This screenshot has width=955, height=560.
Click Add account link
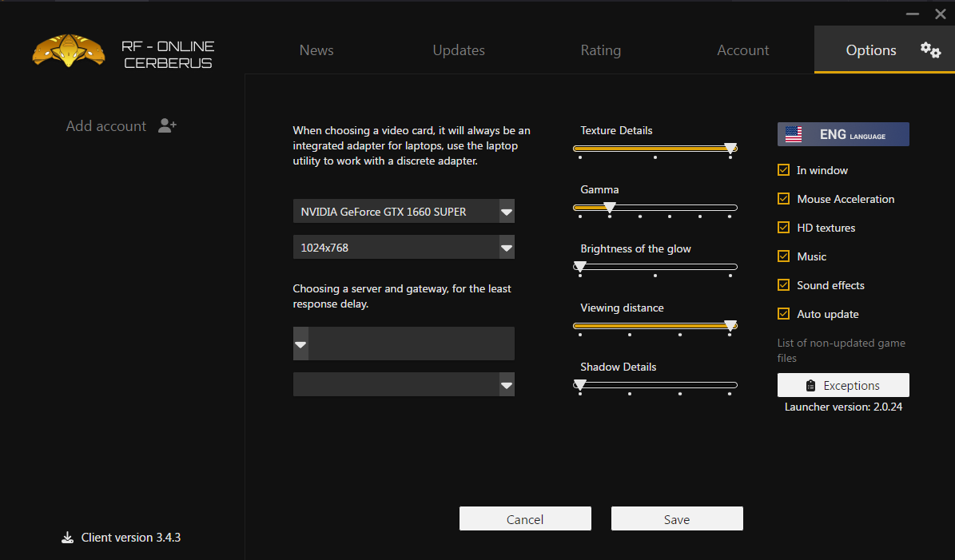(106, 126)
